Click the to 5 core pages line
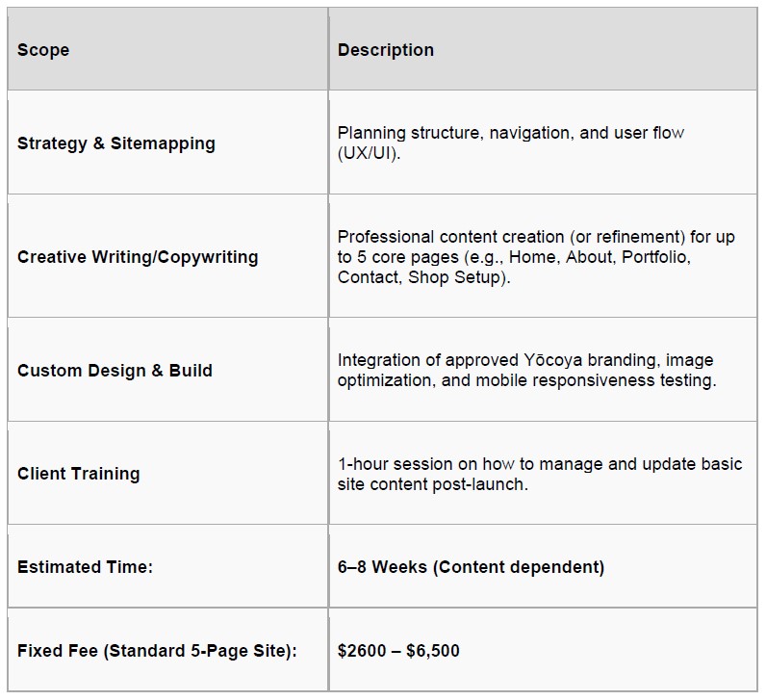The height and width of the screenshot is (700, 766). point(514,257)
